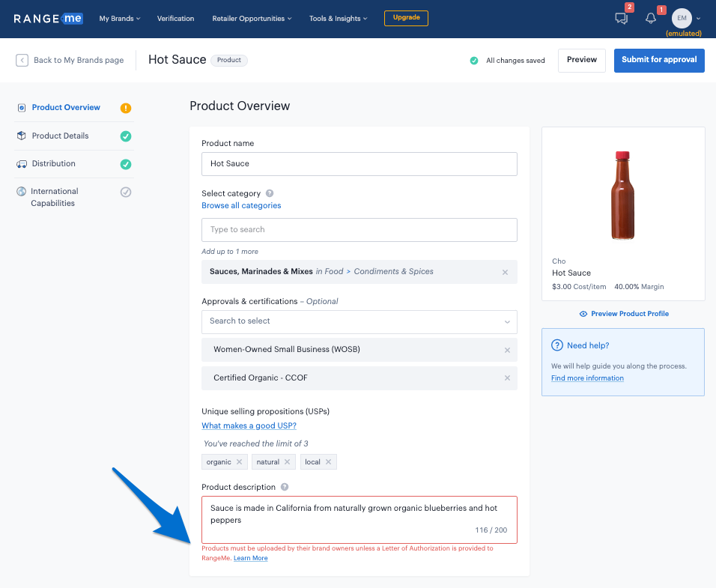Expand the Retailer Opportunities menu
This screenshot has width=716, height=588.
[x=252, y=19]
